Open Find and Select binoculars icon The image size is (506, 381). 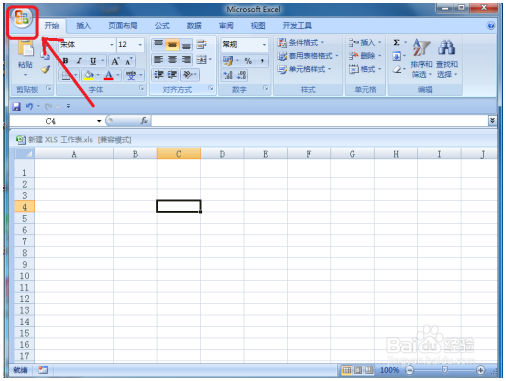(x=447, y=48)
